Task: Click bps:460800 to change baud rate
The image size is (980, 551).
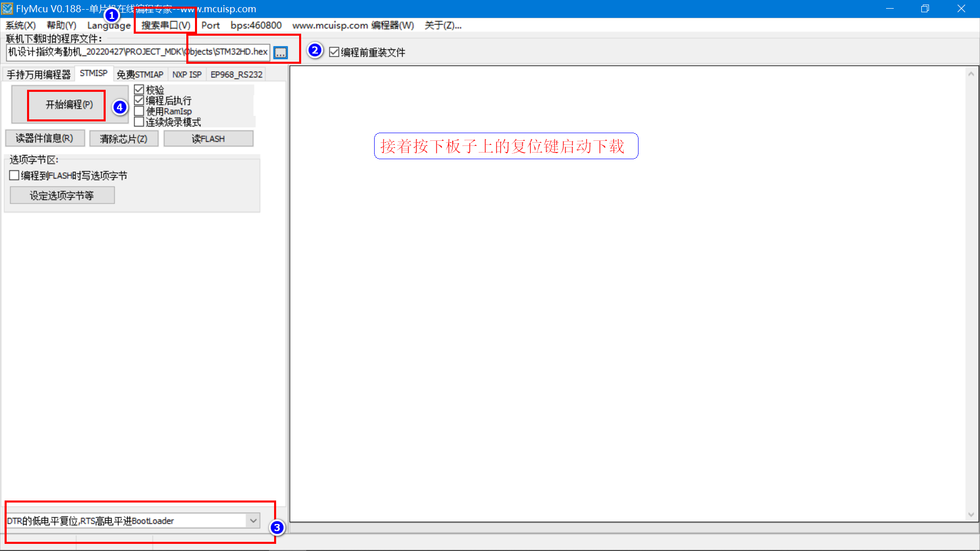Action: [255, 25]
